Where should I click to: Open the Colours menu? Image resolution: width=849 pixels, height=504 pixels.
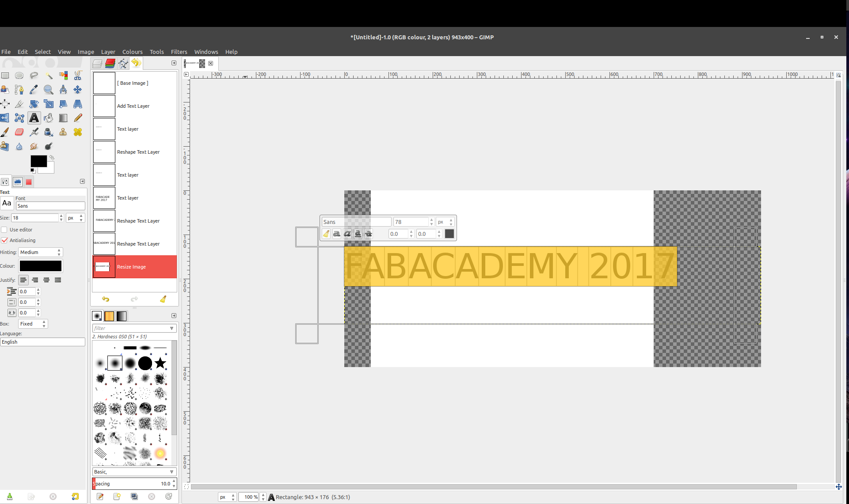pos(132,52)
